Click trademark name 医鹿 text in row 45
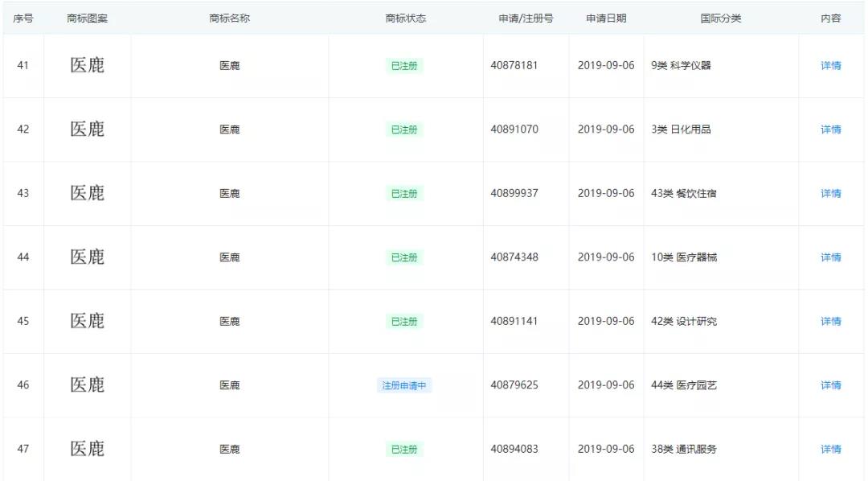Image resolution: width=868 pixels, height=481 pixels. [229, 322]
